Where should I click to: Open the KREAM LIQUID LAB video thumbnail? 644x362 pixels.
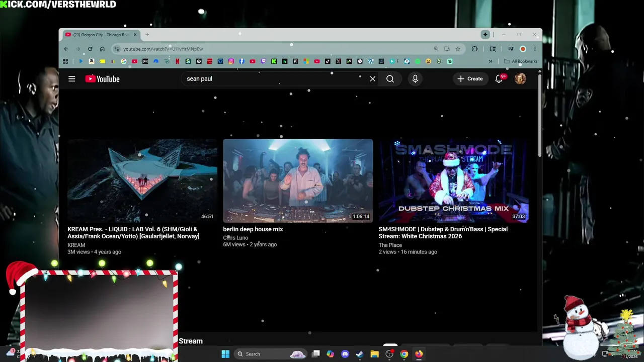(142, 180)
